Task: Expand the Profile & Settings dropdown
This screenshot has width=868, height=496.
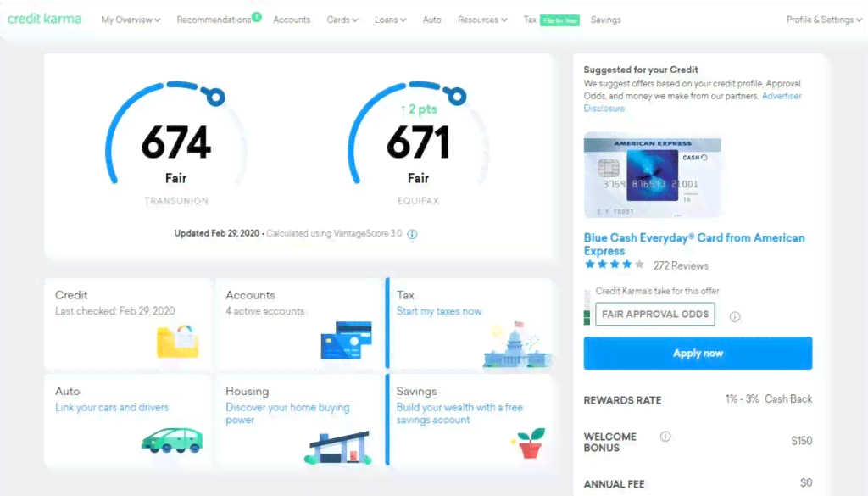Action: click(824, 20)
